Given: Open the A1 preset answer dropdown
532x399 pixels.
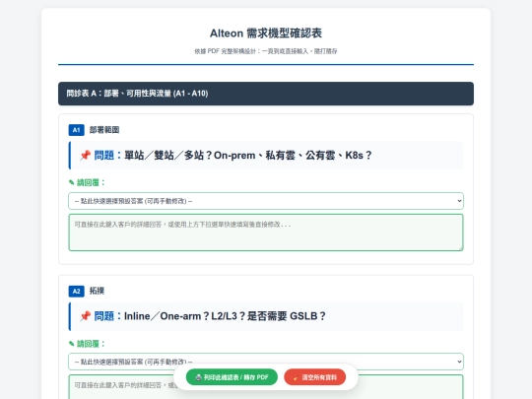Looking at the screenshot, I should click(x=266, y=201).
